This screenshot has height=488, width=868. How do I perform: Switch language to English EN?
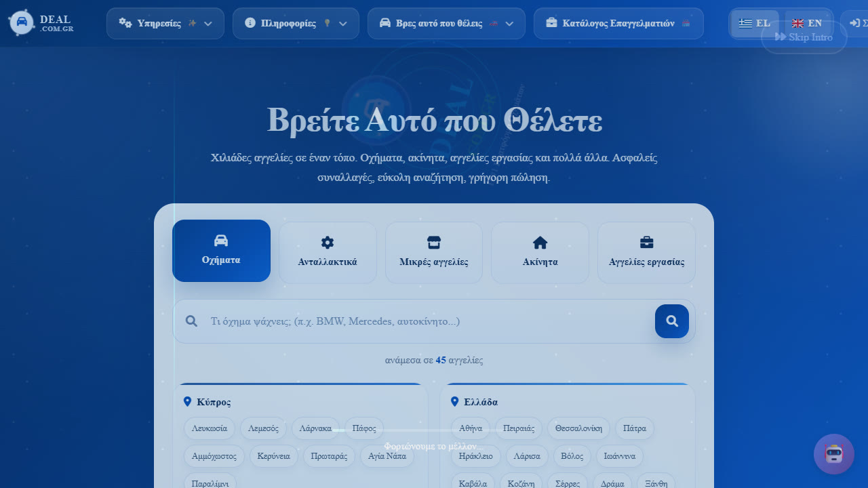click(807, 24)
